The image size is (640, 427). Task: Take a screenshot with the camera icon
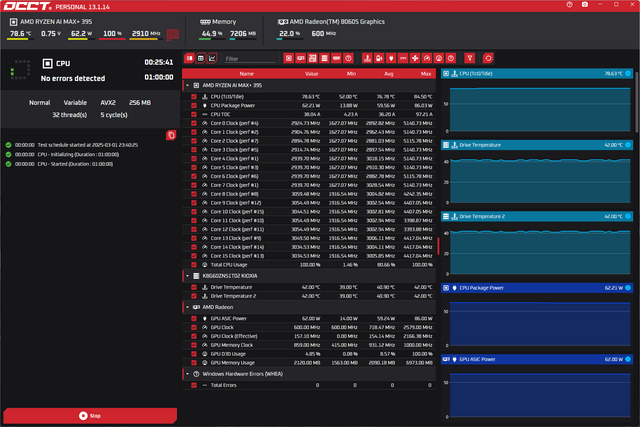(x=585, y=4)
